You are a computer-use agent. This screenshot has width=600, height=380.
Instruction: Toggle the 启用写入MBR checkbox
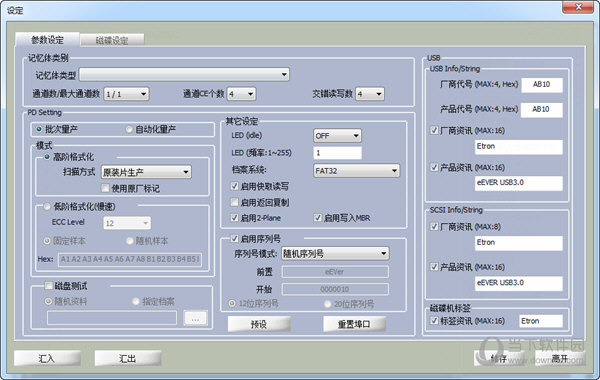[x=317, y=218]
